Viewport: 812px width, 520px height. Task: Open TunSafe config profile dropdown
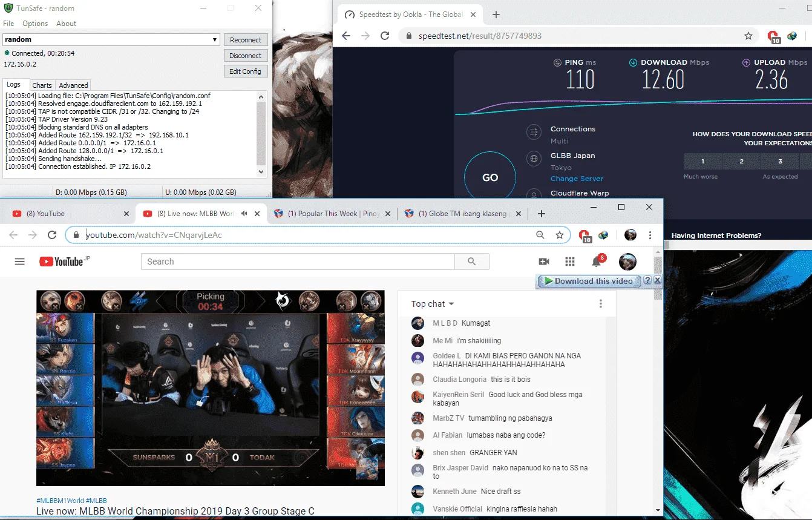click(x=214, y=39)
